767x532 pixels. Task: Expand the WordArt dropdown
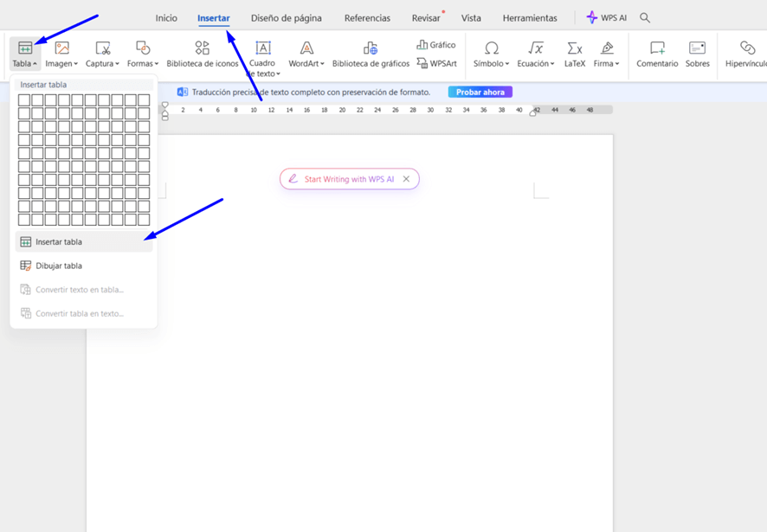pyautogui.click(x=306, y=54)
